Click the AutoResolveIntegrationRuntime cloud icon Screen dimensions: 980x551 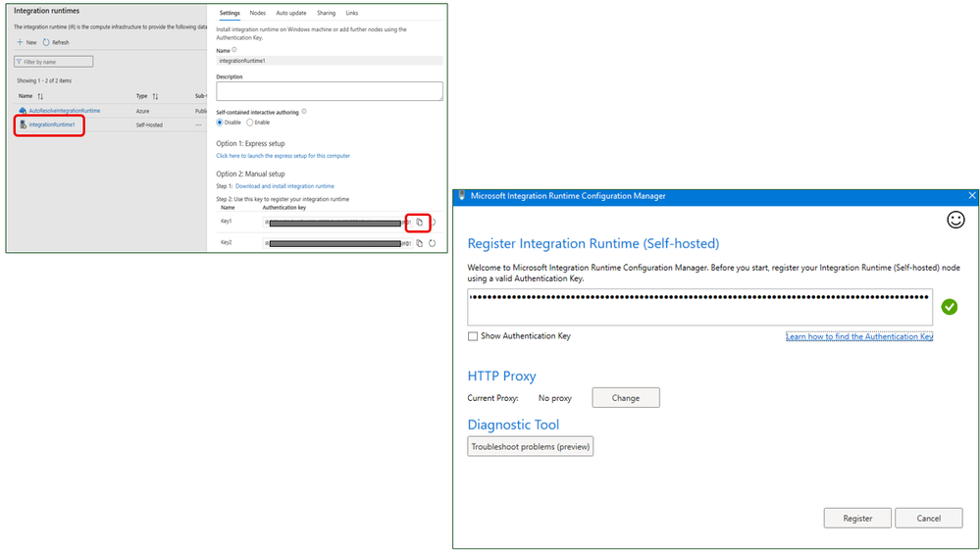[23, 111]
